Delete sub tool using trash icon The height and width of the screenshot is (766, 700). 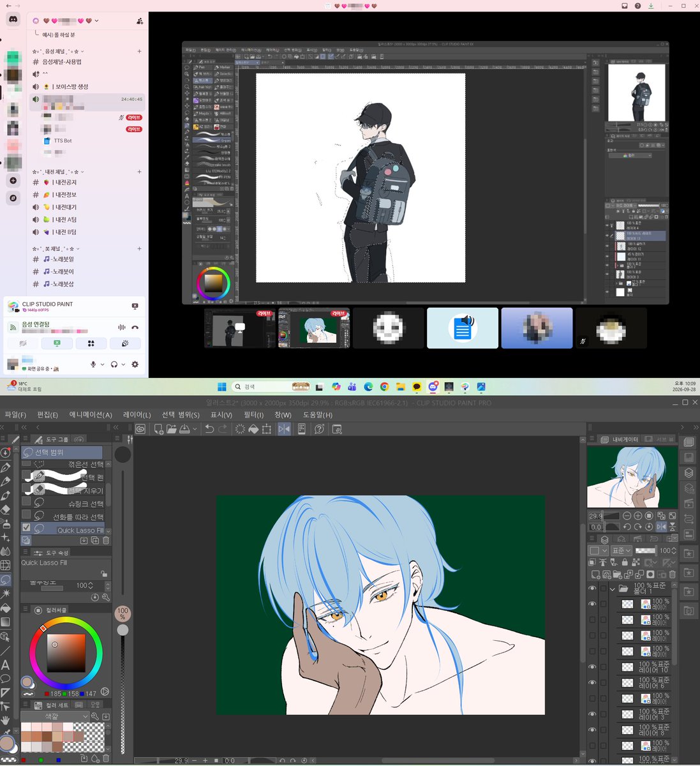106,540
